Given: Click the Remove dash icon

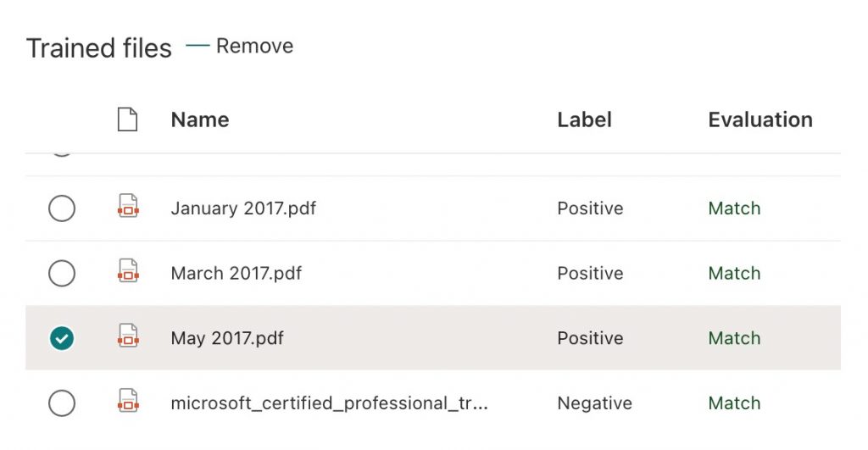Looking at the screenshot, I should (197, 46).
